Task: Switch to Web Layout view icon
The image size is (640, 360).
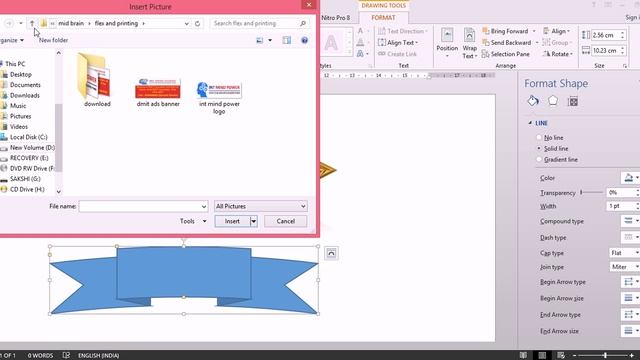Action: (561, 356)
